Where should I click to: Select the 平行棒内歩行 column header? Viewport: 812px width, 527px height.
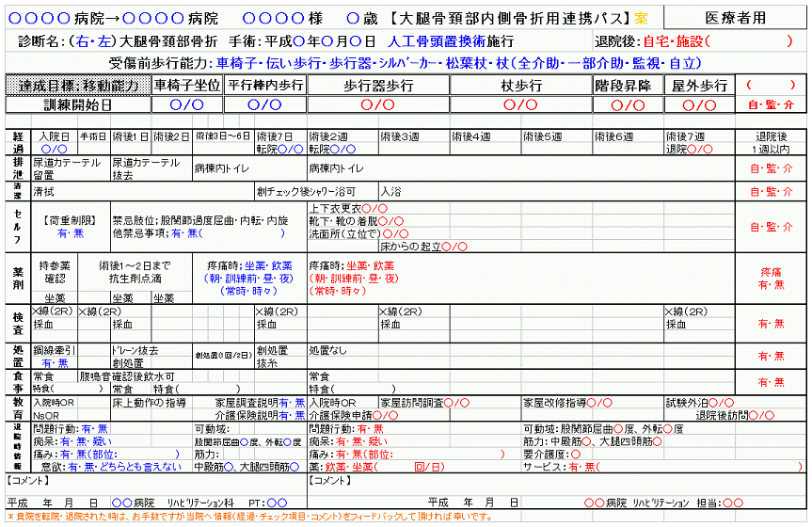pyautogui.click(x=265, y=85)
